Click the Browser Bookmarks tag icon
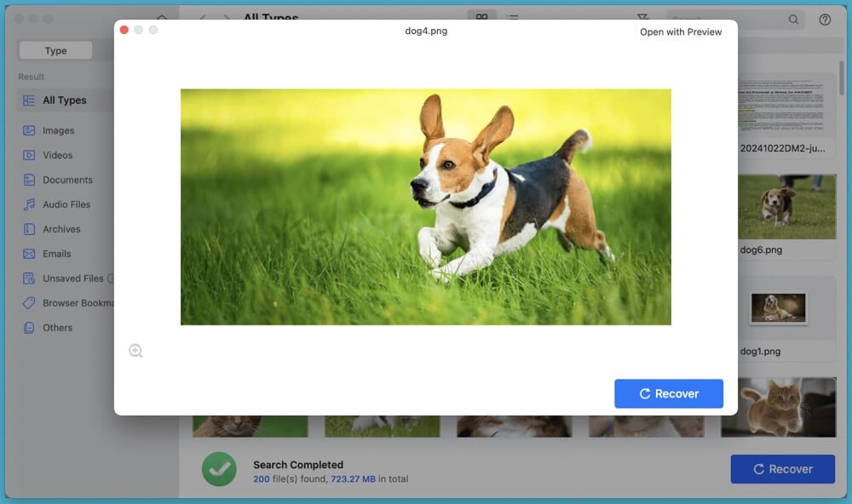This screenshot has width=852, height=504. pyautogui.click(x=29, y=303)
